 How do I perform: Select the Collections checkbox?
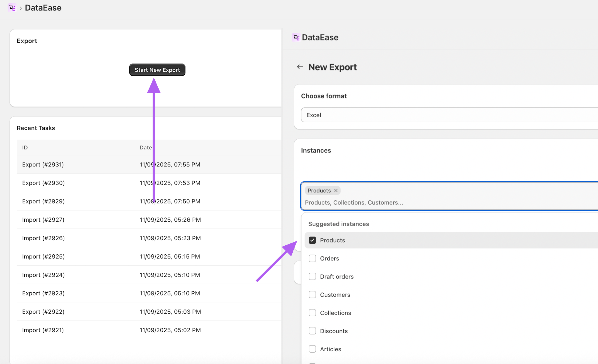click(312, 313)
